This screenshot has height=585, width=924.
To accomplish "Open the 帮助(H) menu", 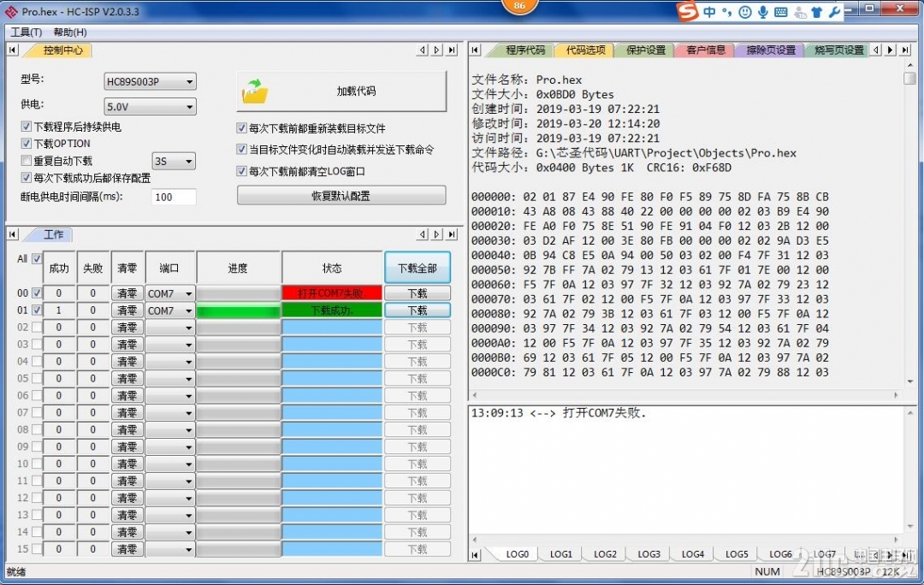I will pyautogui.click(x=70, y=32).
